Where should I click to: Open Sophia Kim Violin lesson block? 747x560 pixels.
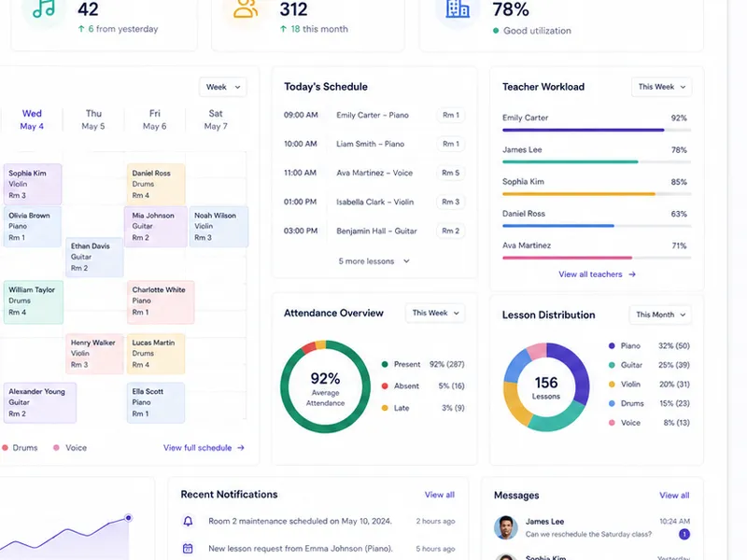tap(33, 184)
